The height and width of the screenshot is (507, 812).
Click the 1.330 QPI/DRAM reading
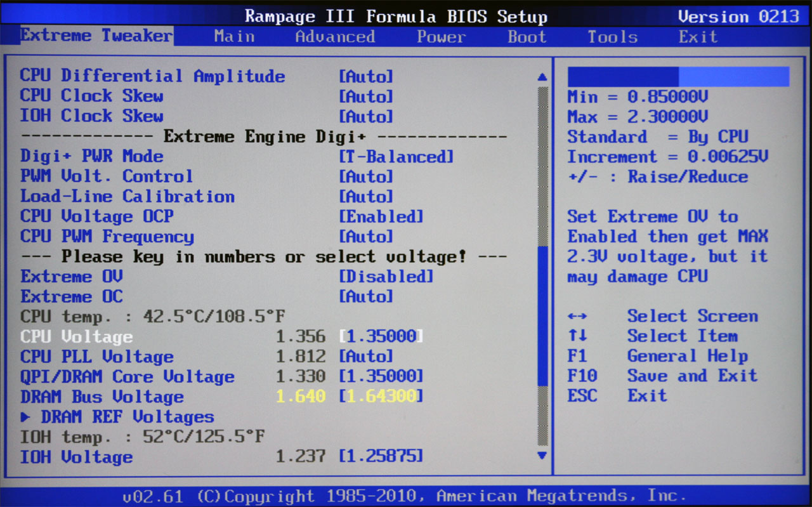pos(301,376)
